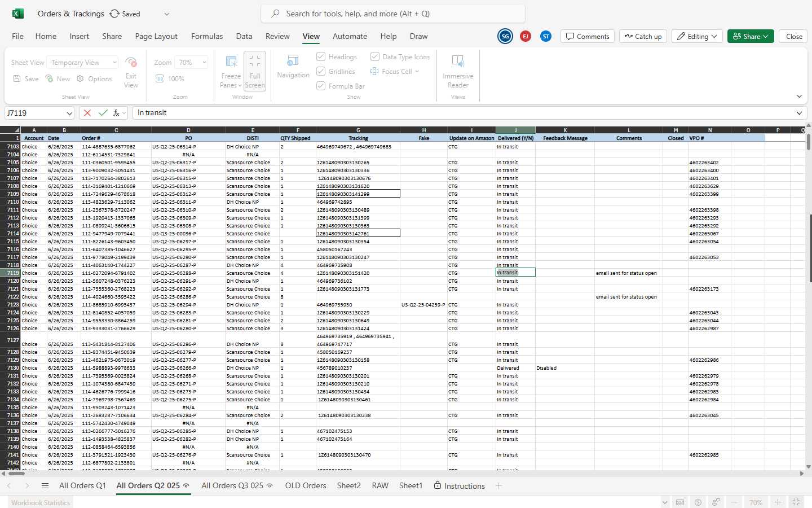The image size is (812, 508).
Task: Open the Sheet View Temporary View dropdown
Action: click(82, 62)
